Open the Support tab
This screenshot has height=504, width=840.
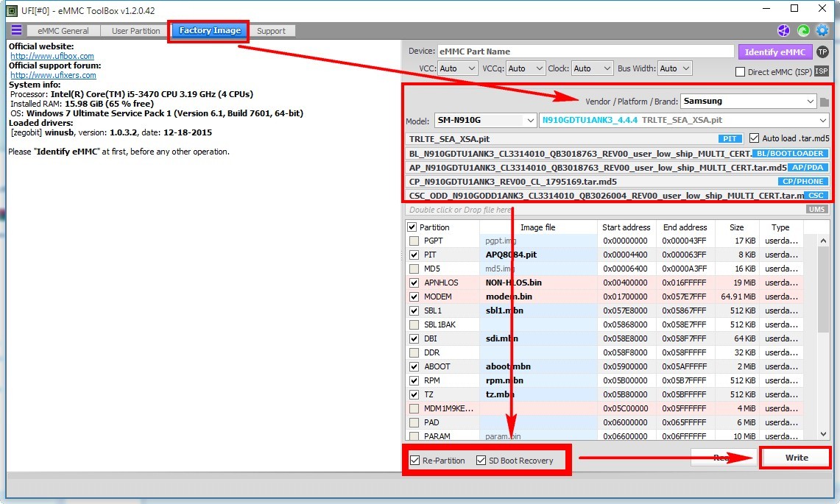(271, 31)
